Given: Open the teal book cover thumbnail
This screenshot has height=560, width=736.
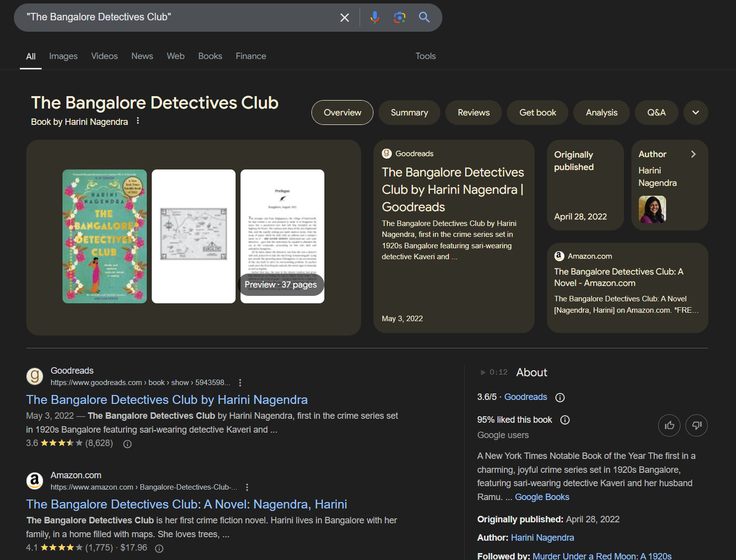Looking at the screenshot, I should (105, 236).
